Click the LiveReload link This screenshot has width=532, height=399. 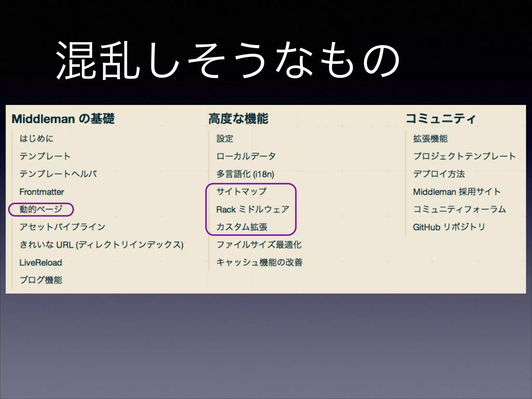[x=41, y=262]
